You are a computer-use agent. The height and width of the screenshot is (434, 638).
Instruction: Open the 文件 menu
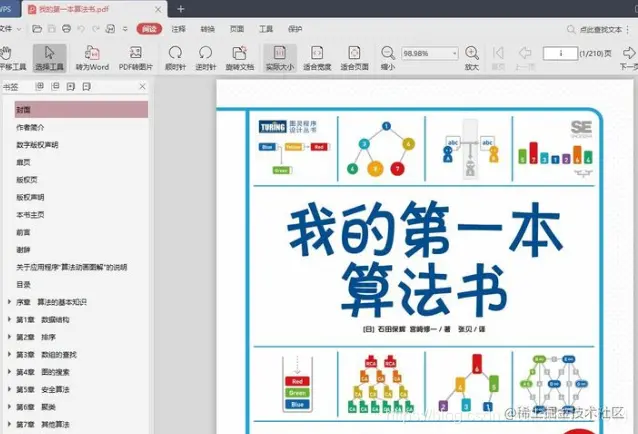(x=10, y=29)
